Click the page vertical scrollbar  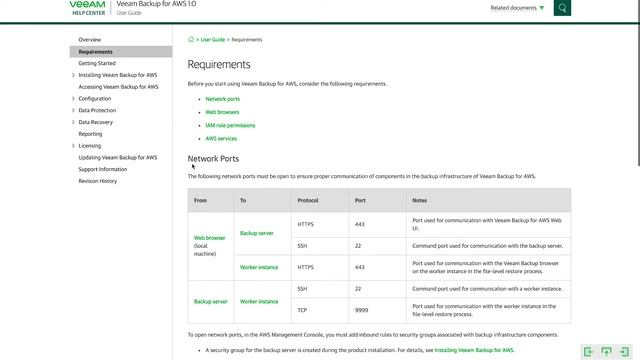[x=638, y=83]
